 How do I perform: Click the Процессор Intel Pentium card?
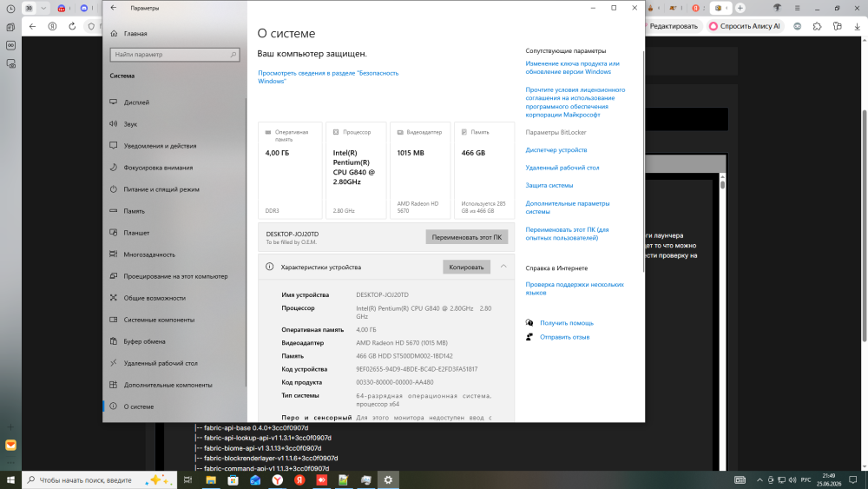(356, 170)
